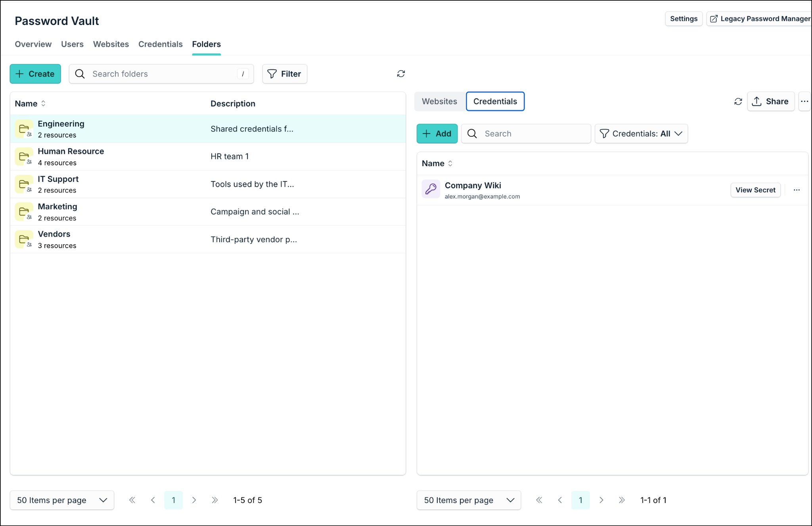The height and width of the screenshot is (526, 812).
Task: Expand the Credentials: All filter dropdown
Action: pos(641,134)
